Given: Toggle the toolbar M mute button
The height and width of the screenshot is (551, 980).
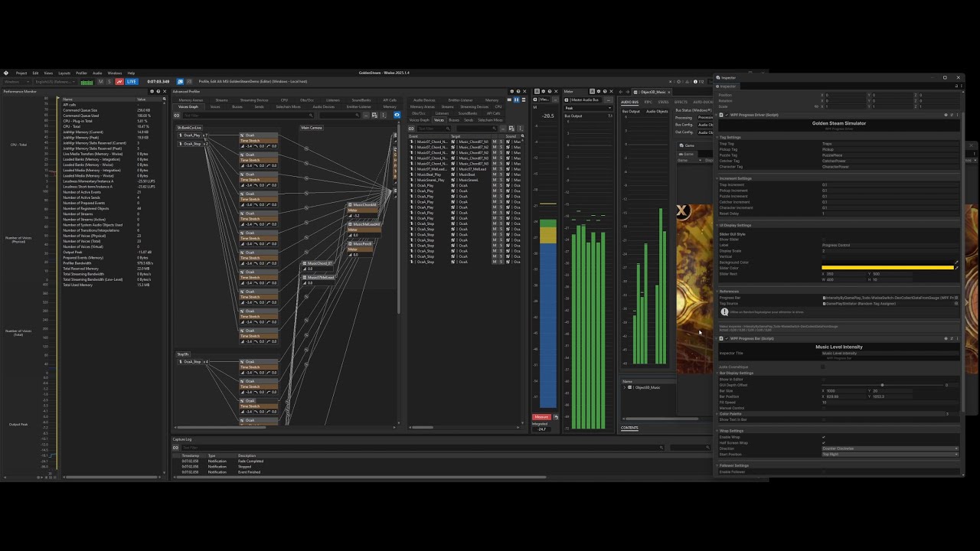Looking at the screenshot, I should 100,82.
